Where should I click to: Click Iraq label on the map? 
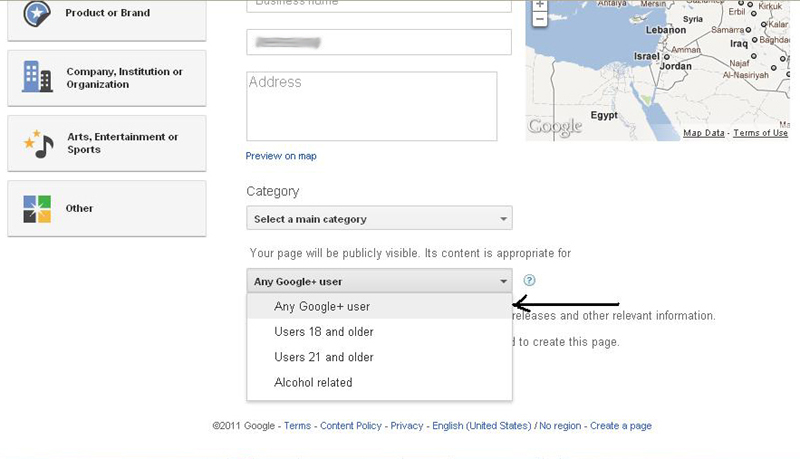[739, 43]
